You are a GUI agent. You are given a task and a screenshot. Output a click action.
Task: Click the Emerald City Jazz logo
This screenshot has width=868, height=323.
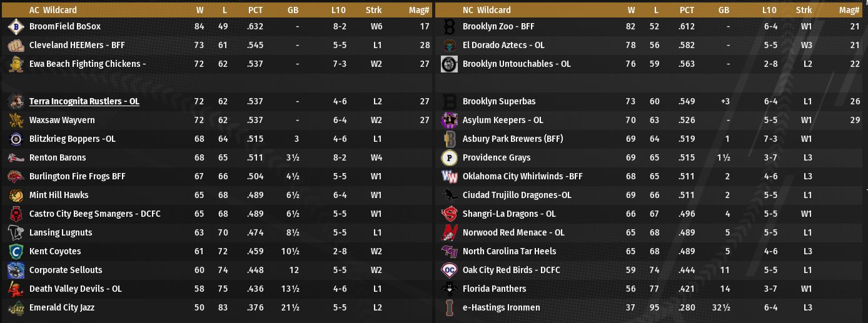click(16, 307)
